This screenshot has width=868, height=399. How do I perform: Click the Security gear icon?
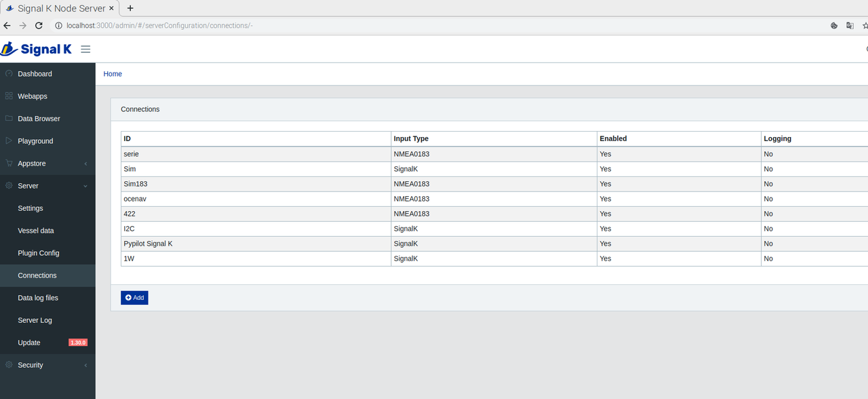coord(9,364)
